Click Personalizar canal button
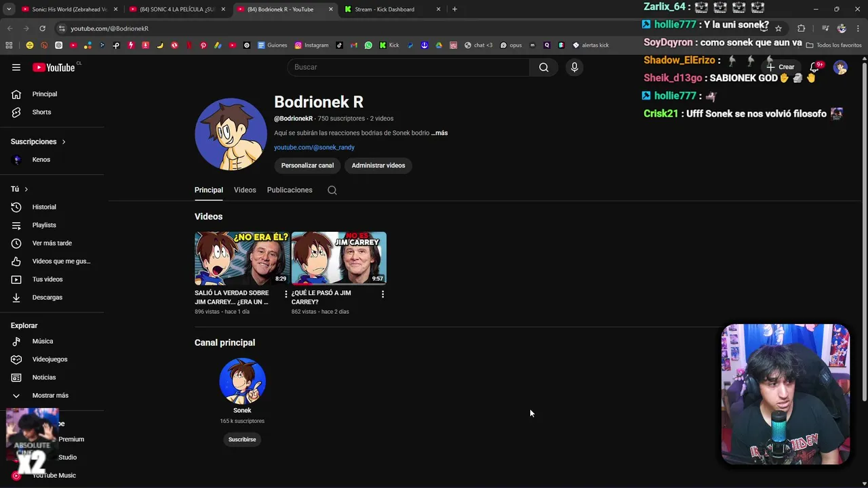868x488 pixels. coord(307,165)
